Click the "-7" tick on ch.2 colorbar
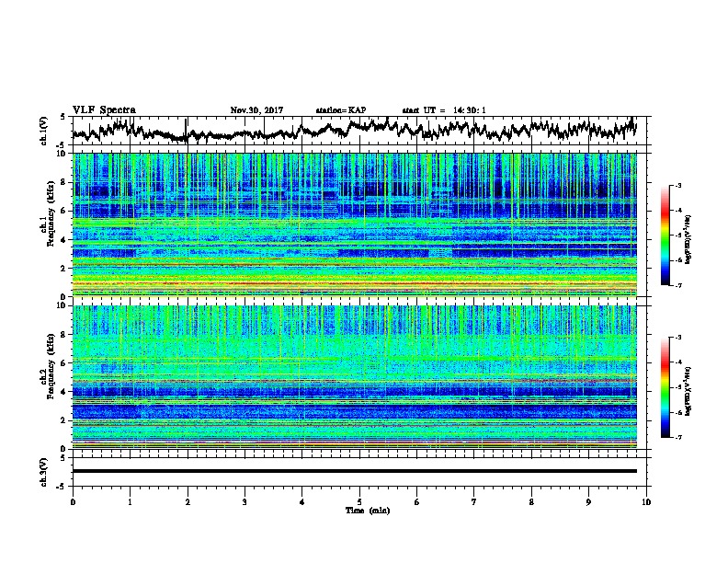The image size is (728, 563). pos(677,438)
